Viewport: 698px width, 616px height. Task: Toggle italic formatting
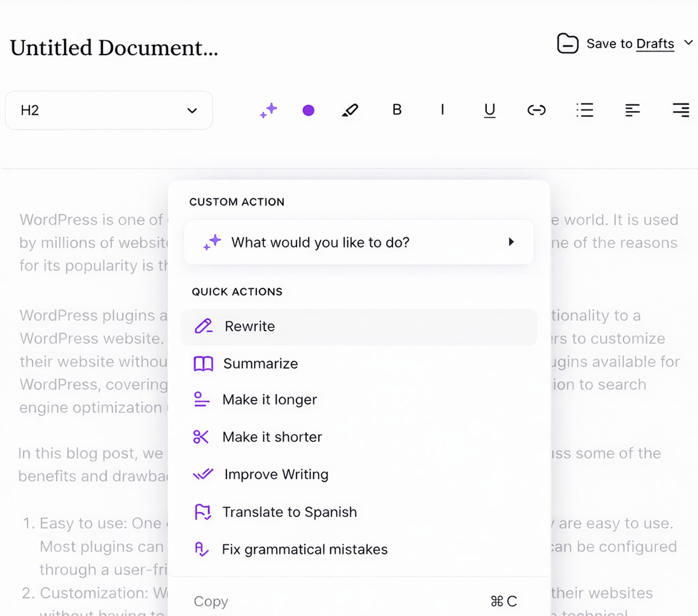[x=442, y=110]
